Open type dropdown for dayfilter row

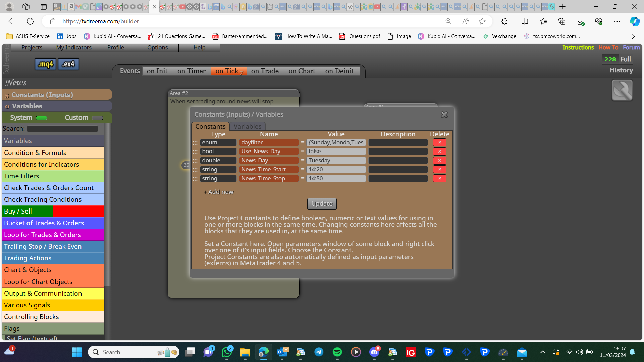[218, 142]
